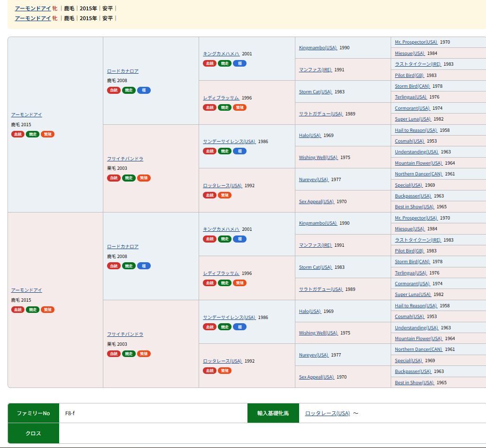Click 種 badge under lower サンデーサイレンス(USA)
Image resolution: width=486 pixels, height=448 pixels.
pos(239,327)
